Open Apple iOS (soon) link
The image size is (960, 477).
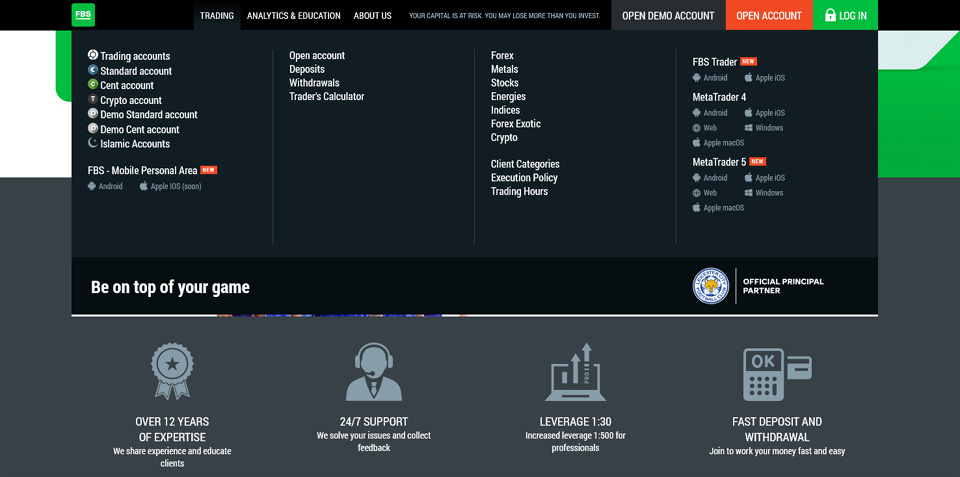point(171,186)
